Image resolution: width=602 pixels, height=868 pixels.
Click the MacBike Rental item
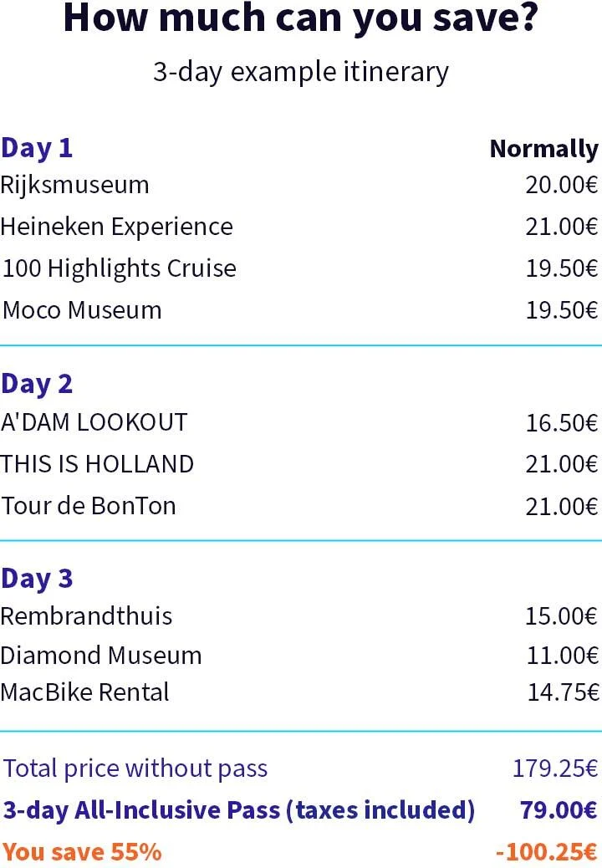[x=84, y=692]
